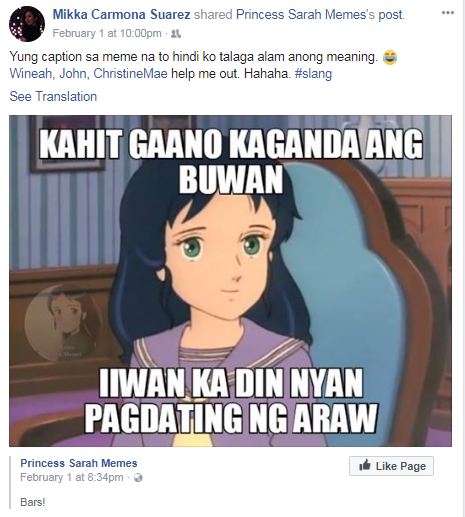This screenshot has width=465, height=517.
Task: Click See Translation under the caption
Action: tap(53, 96)
